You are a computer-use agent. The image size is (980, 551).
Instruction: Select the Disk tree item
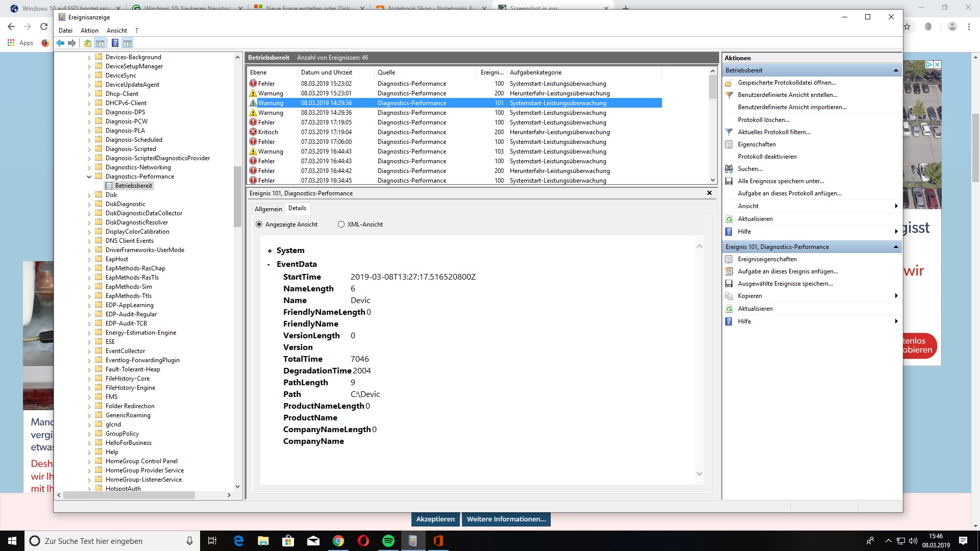coord(111,195)
